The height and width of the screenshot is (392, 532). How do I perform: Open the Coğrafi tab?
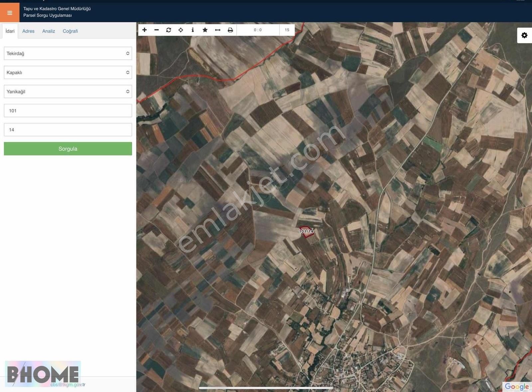tap(70, 31)
